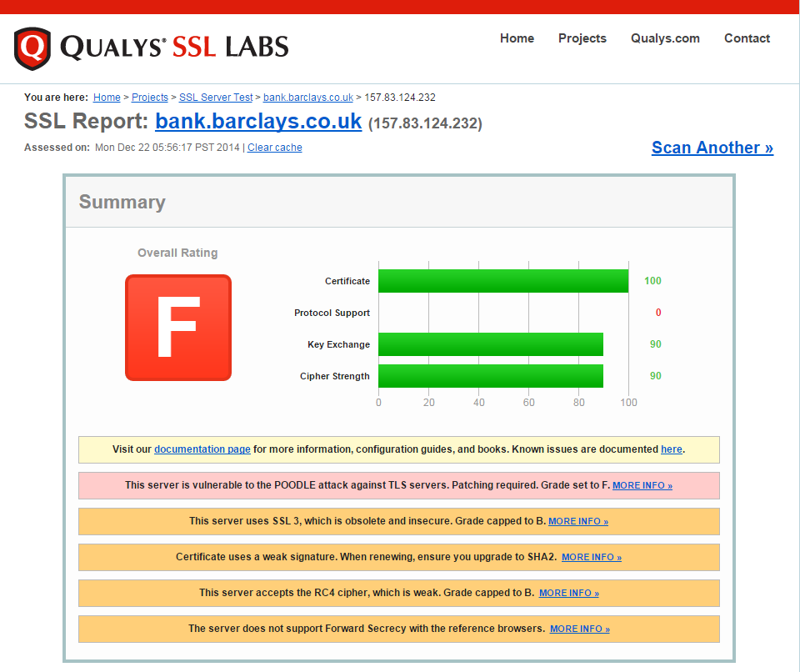Click the Protocol Support score value 0
Viewport: 800px width, 672px height.
point(658,313)
